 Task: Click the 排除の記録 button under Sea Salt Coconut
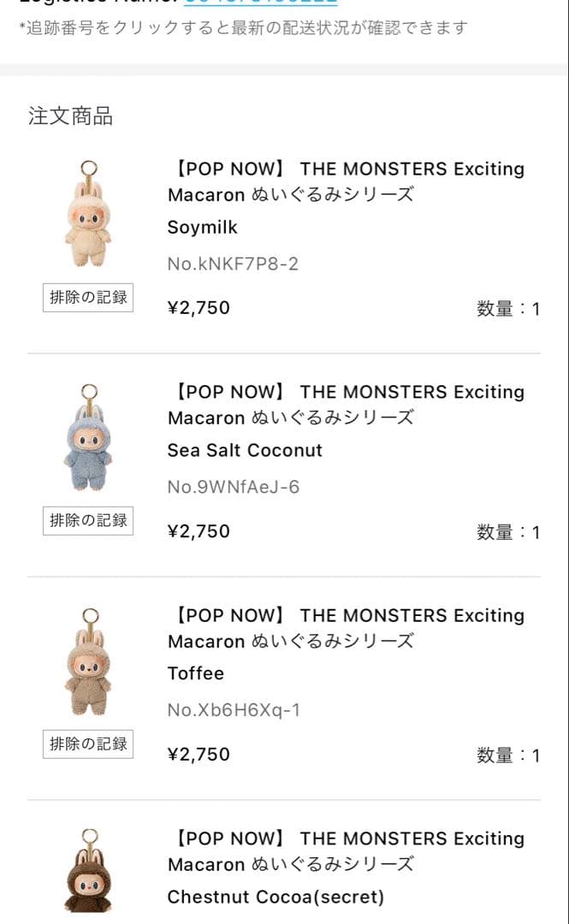click(x=87, y=520)
